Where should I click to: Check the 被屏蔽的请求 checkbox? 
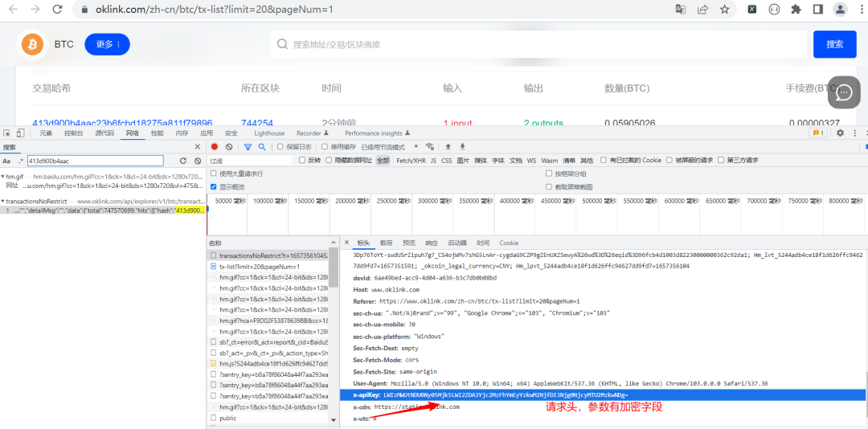click(669, 160)
